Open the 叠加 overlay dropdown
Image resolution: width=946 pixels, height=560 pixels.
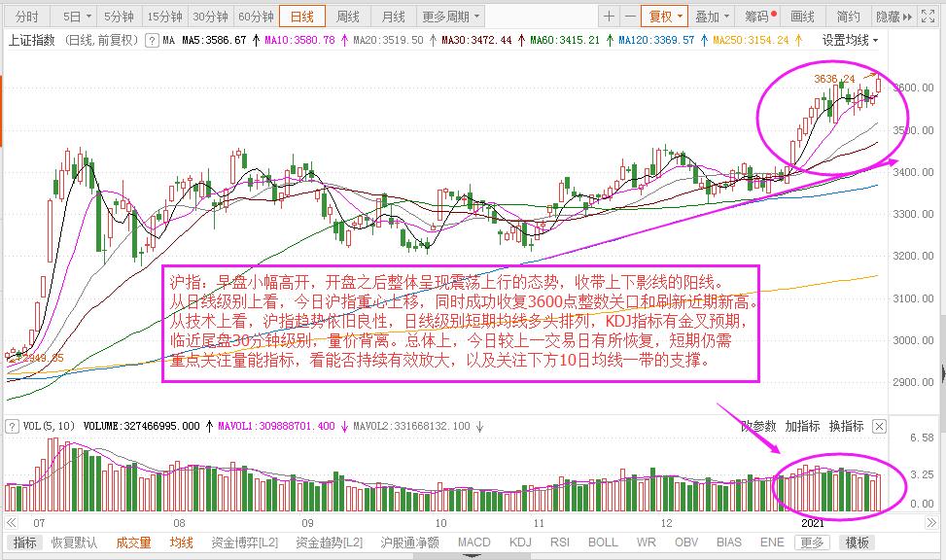pos(712,17)
